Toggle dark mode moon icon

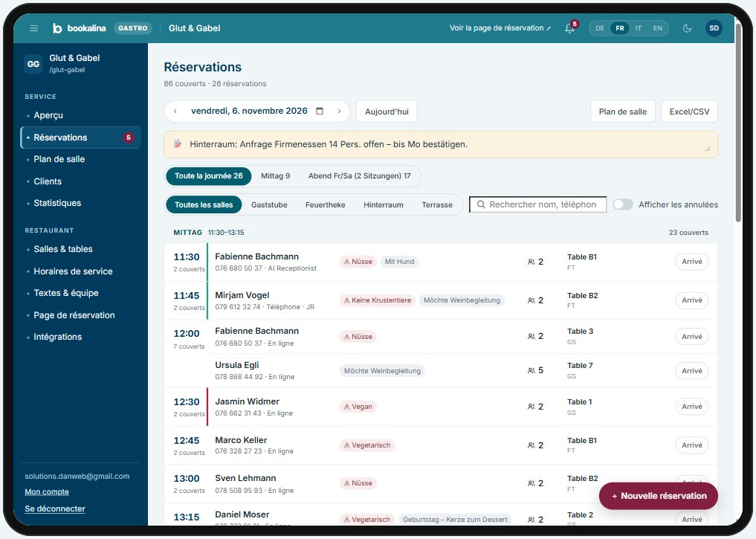click(x=688, y=28)
